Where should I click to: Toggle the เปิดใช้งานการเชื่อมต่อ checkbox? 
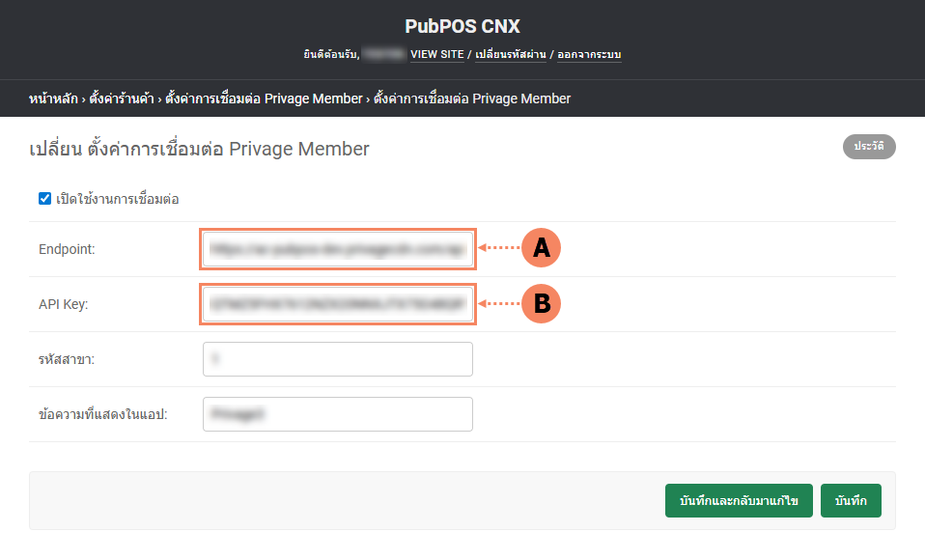(44, 199)
